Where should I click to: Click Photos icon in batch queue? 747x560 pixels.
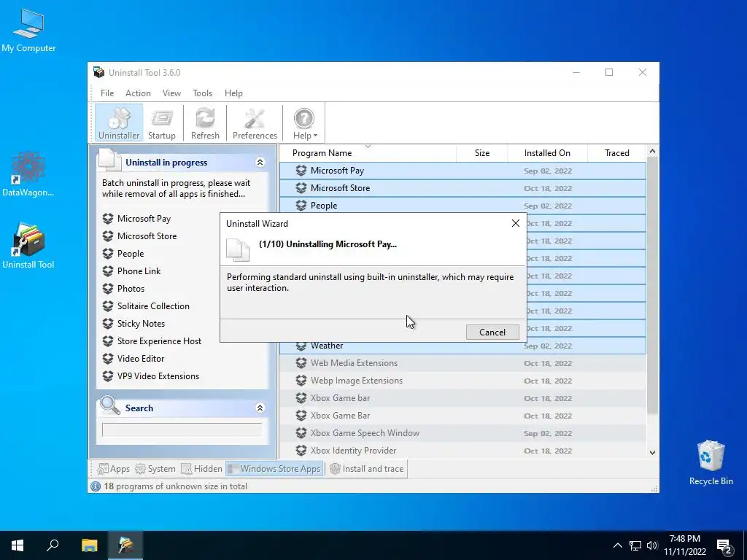click(x=108, y=289)
